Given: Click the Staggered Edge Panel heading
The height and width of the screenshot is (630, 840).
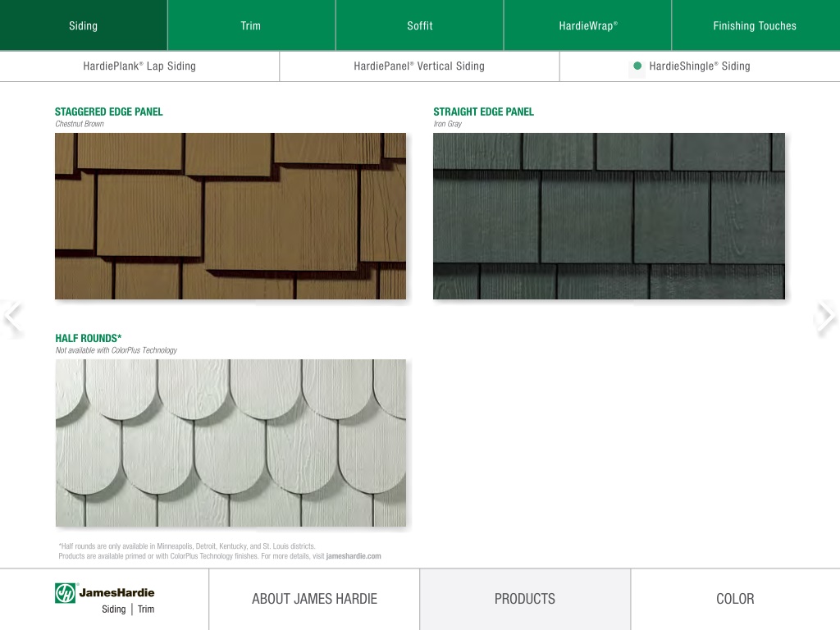Looking at the screenshot, I should (x=109, y=112).
